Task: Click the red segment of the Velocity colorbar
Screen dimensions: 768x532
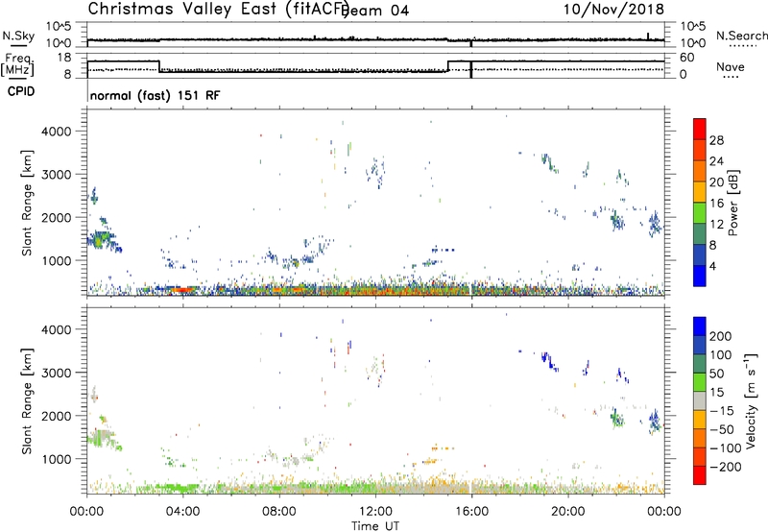Action: coord(700,475)
